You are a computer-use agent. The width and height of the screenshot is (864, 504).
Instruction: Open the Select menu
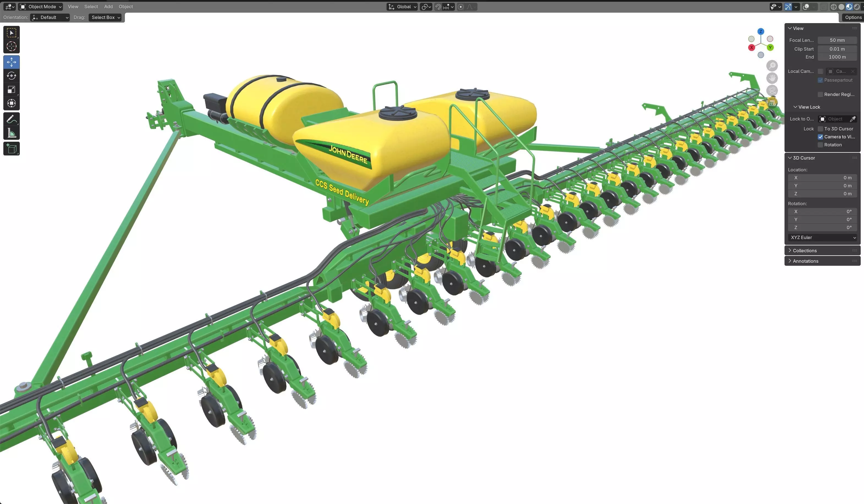(x=91, y=7)
